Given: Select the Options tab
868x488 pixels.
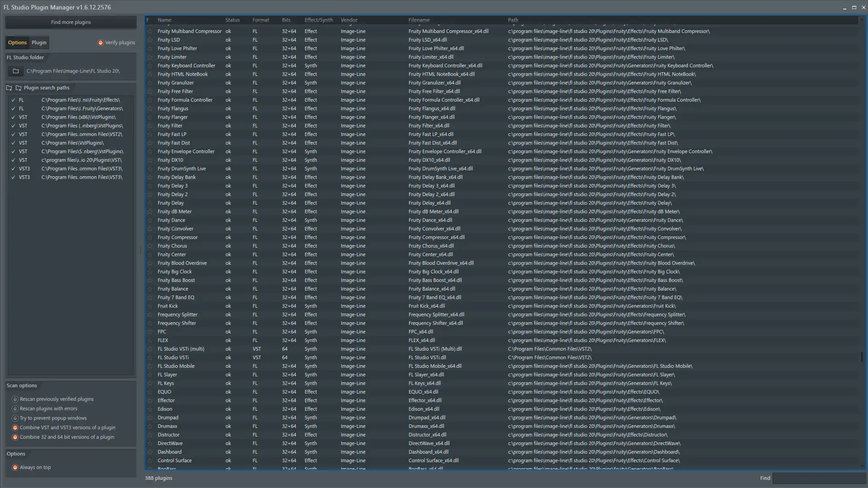Looking at the screenshot, I should (17, 42).
